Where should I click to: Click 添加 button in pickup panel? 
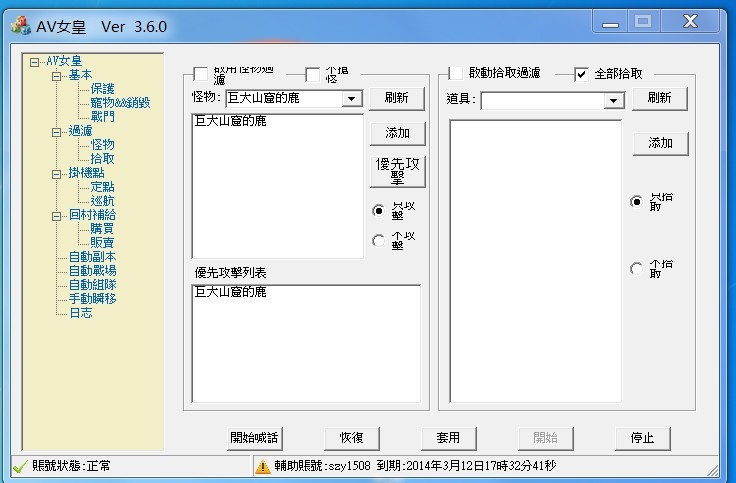(660, 143)
